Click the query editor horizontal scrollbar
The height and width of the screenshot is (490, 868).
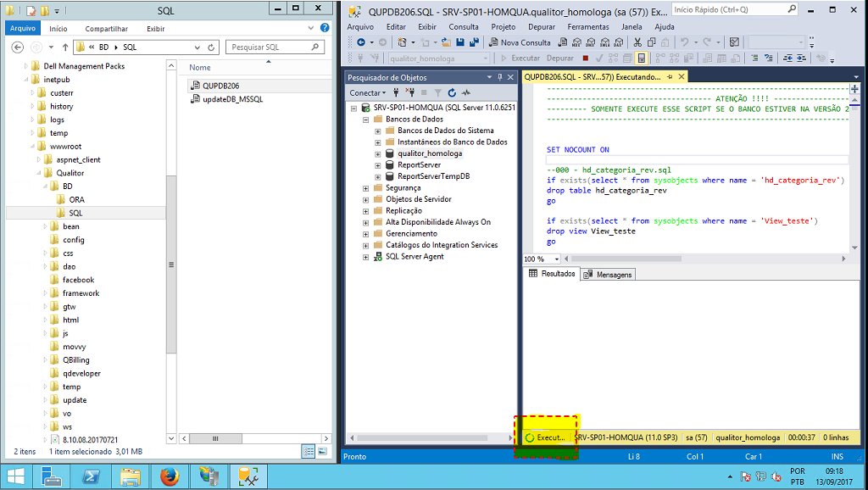626,259
